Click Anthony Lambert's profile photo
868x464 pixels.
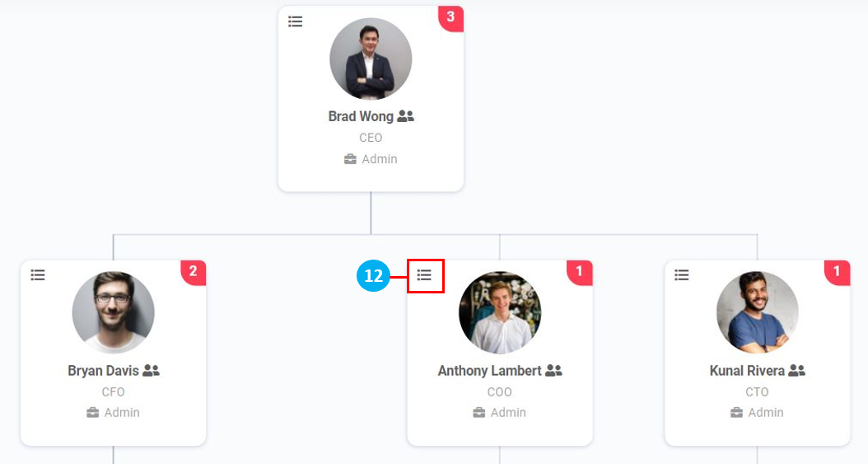(500, 312)
